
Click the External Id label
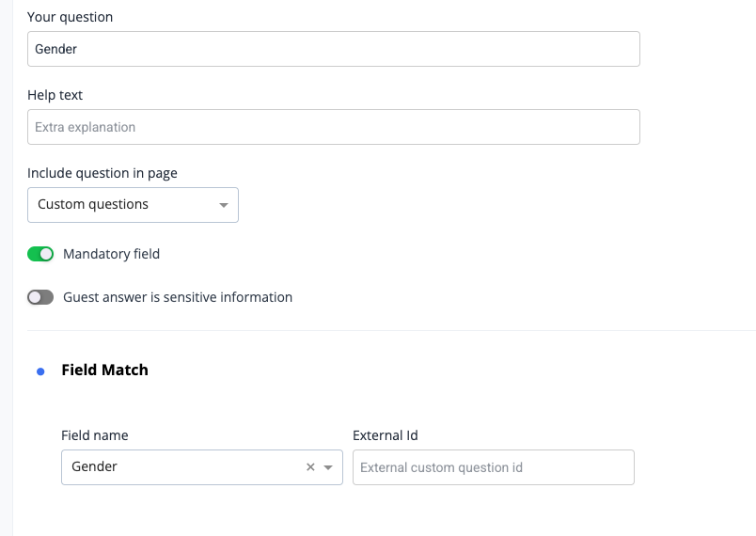386,435
